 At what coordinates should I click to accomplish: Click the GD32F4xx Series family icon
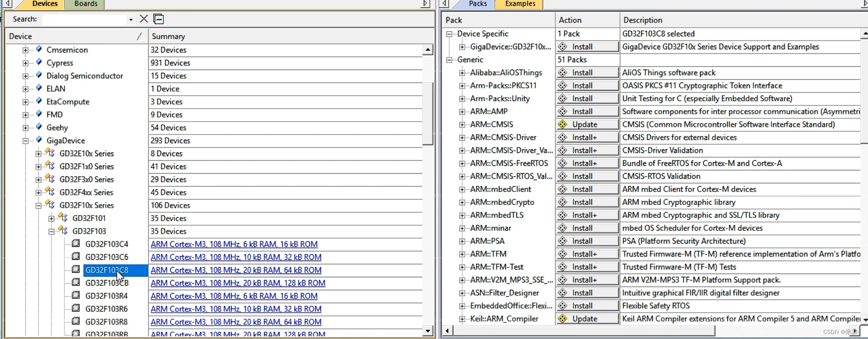pos(50,191)
